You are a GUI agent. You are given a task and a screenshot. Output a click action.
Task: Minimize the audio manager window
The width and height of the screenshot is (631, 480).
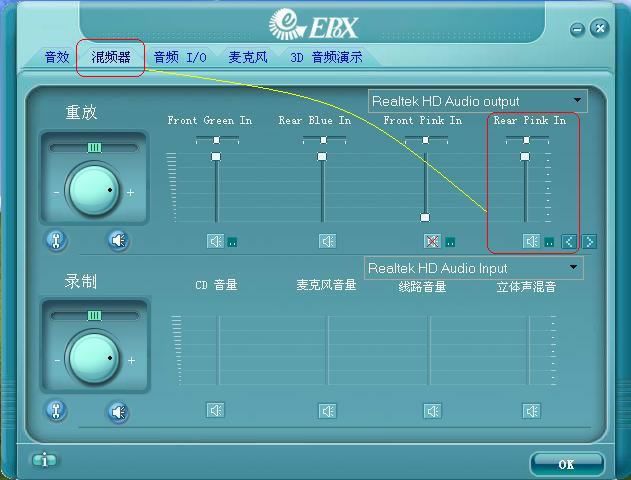click(x=577, y=29)
